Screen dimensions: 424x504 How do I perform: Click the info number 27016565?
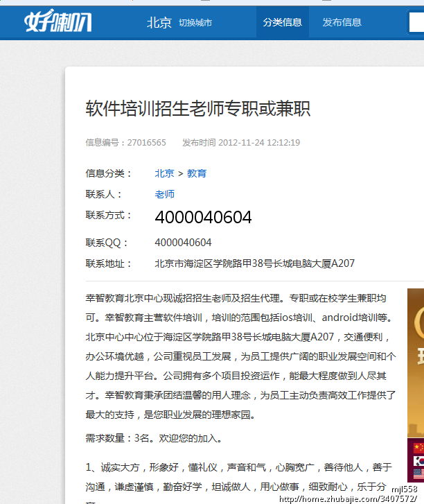click(146, 142)
